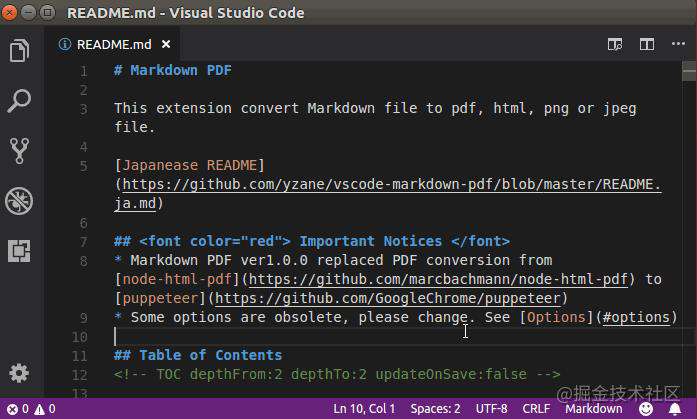Click the '## Table of Contents' heading
This screenshot has height=419, width=697.
[198, 355]
